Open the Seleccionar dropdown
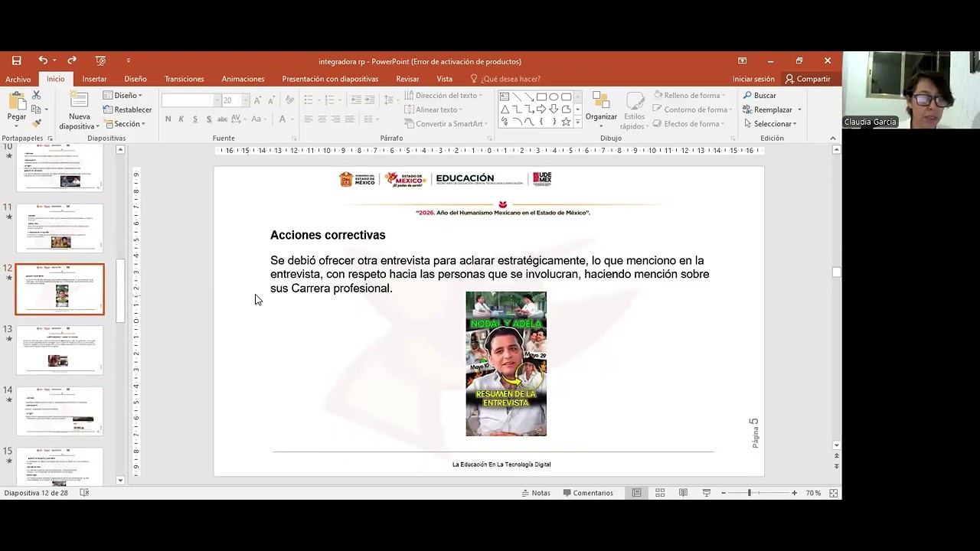This screenshot has height=551, width=980. click(770, 124)
